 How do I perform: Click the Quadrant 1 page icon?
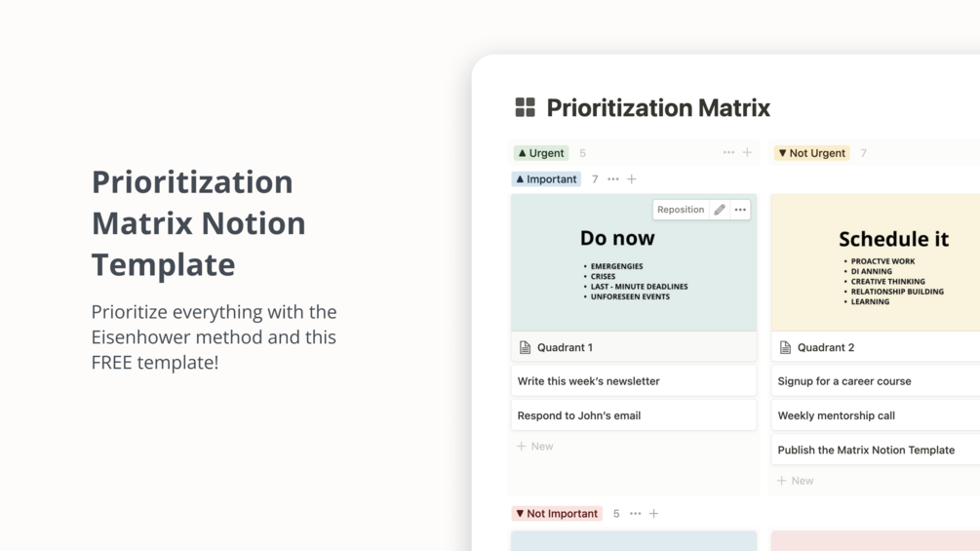pos(526,347)
